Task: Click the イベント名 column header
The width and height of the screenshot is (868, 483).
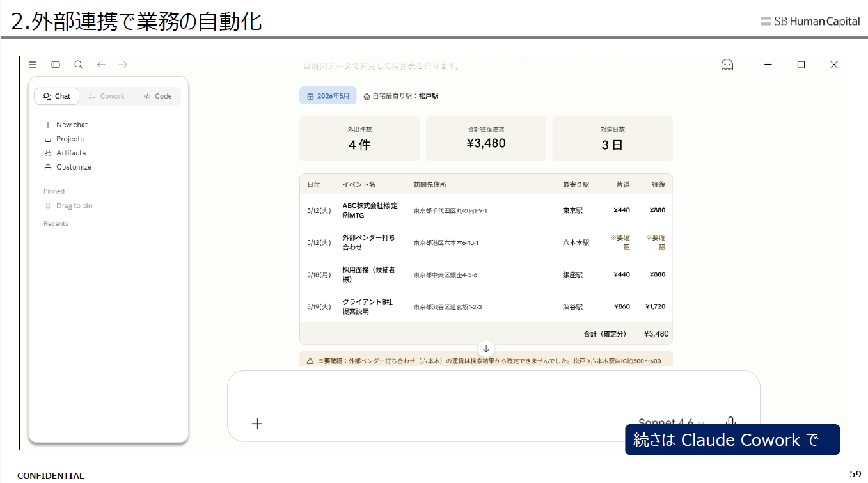Action: (x=359, y=184)
